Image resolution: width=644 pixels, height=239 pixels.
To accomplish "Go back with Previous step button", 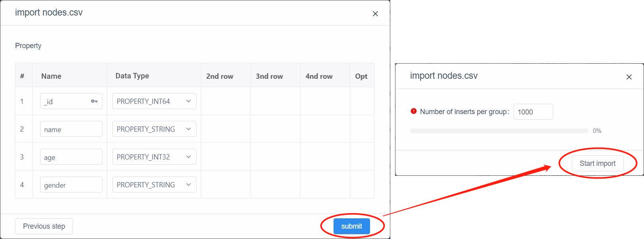I will click(44, 226).
